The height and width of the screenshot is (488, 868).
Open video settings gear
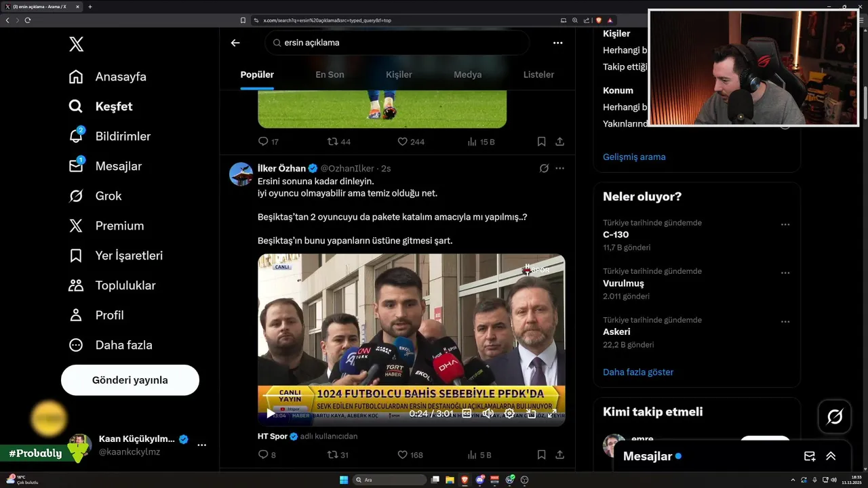pos(509,413)
